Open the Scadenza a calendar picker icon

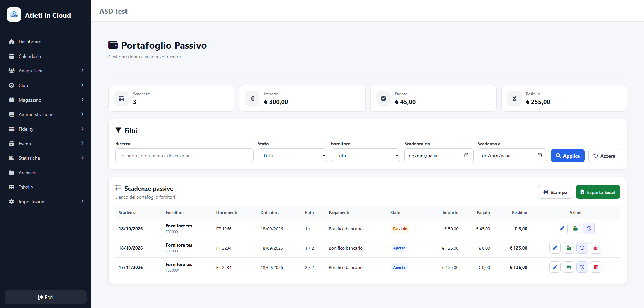[540, 155]
